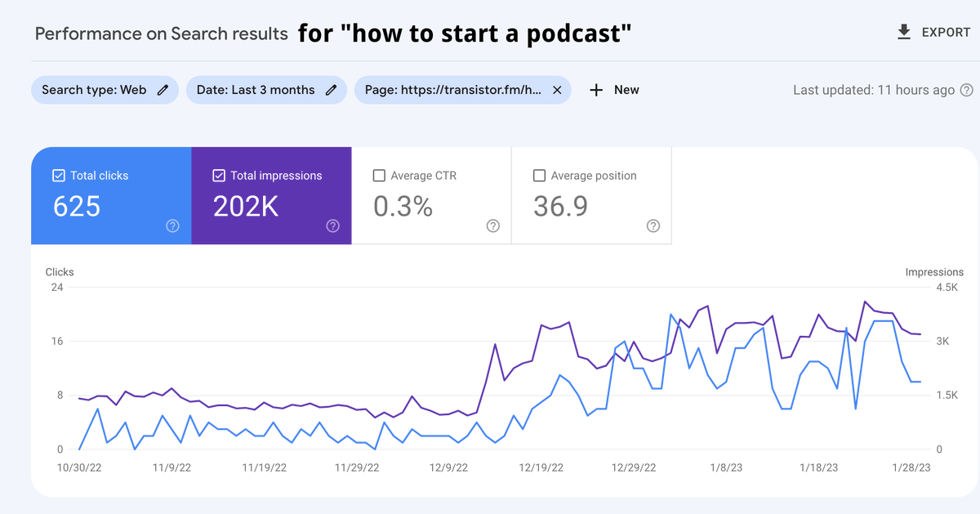Viewport: 980px width, 514px height.
Task: Open help icon in Average CTR card
Action: 492,226
